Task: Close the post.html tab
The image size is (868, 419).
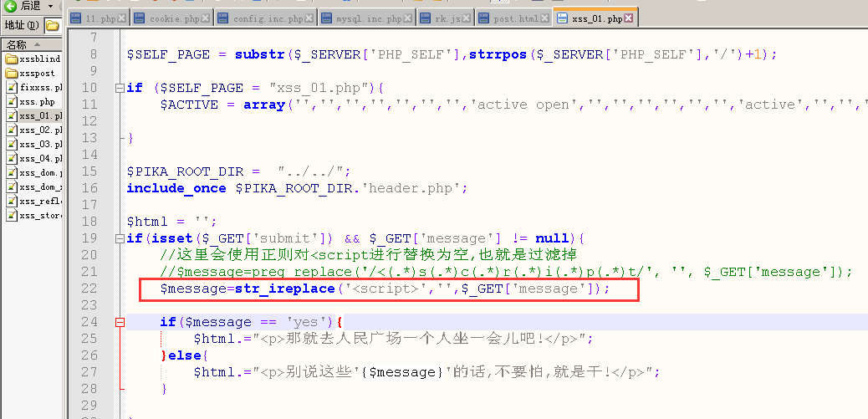Action: (545, 18)
